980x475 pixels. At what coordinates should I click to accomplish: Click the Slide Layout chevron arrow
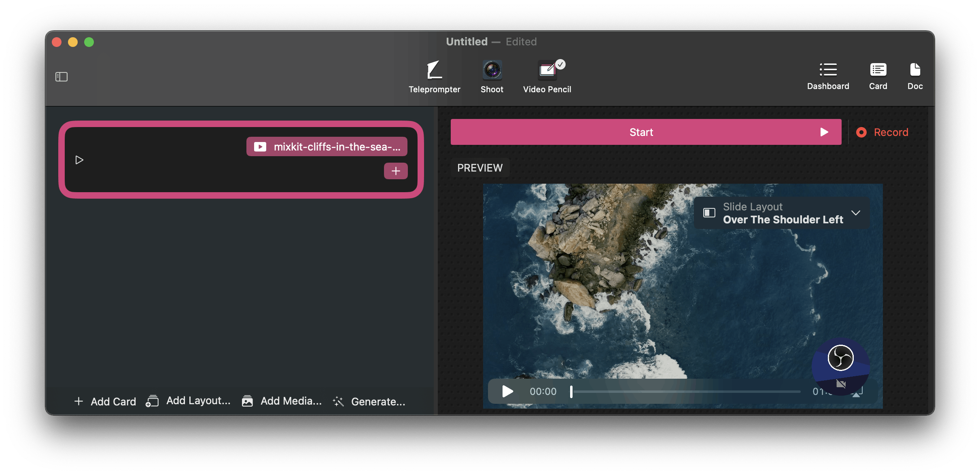coord(855,213)
